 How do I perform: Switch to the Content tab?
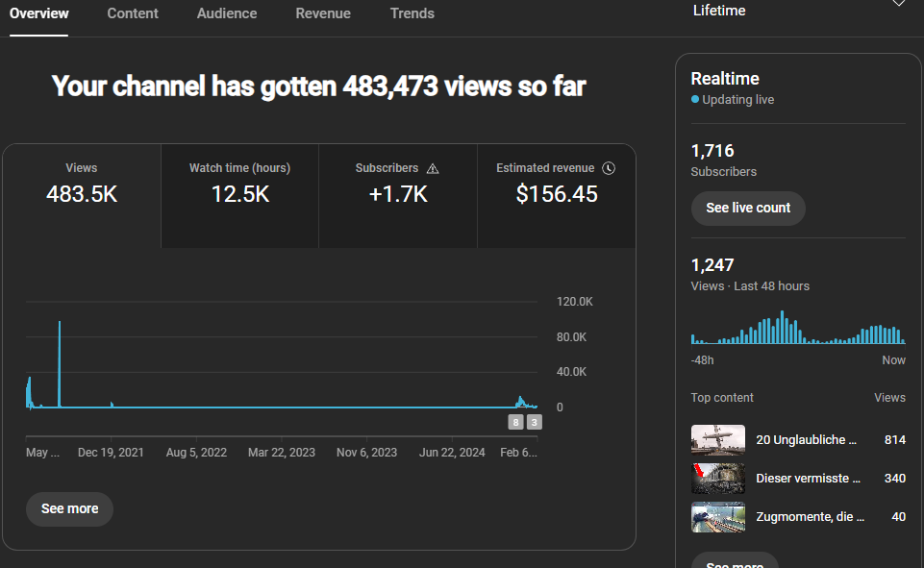coord(133,13)
